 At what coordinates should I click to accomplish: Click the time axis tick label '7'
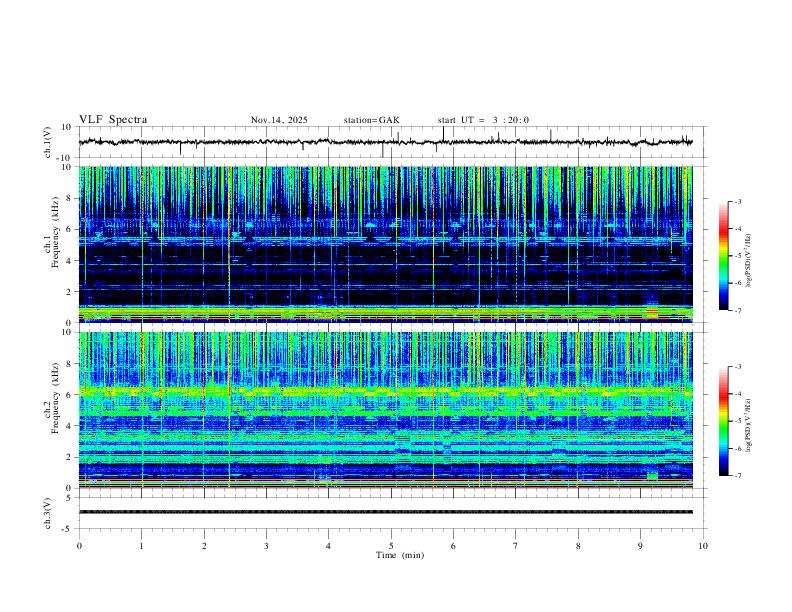(x=516, y=546)
